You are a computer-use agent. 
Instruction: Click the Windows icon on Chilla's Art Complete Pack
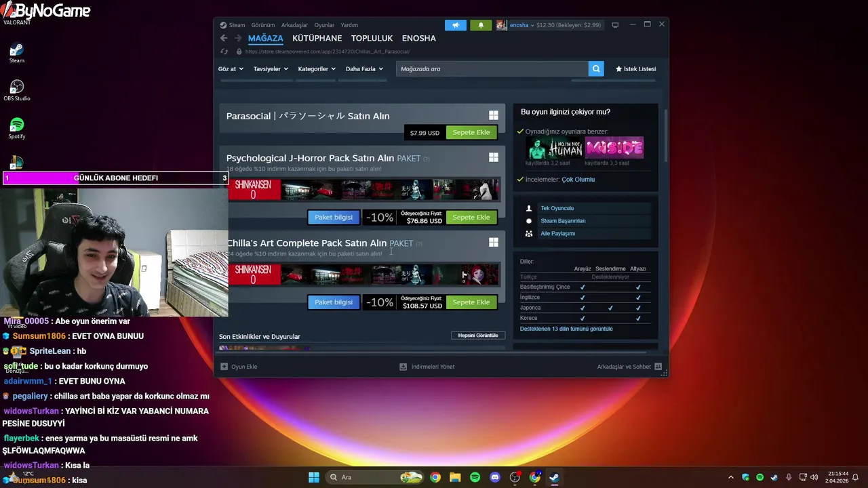pos(494,242)
